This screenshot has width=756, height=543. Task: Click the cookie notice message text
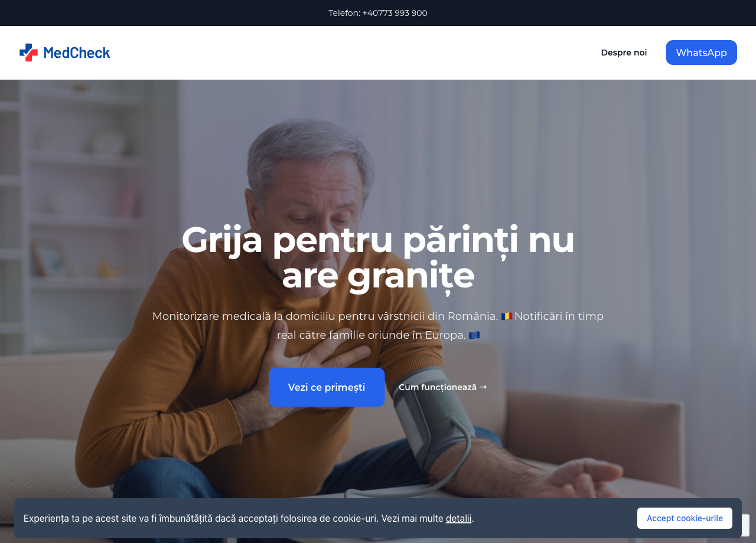(249, 518)
